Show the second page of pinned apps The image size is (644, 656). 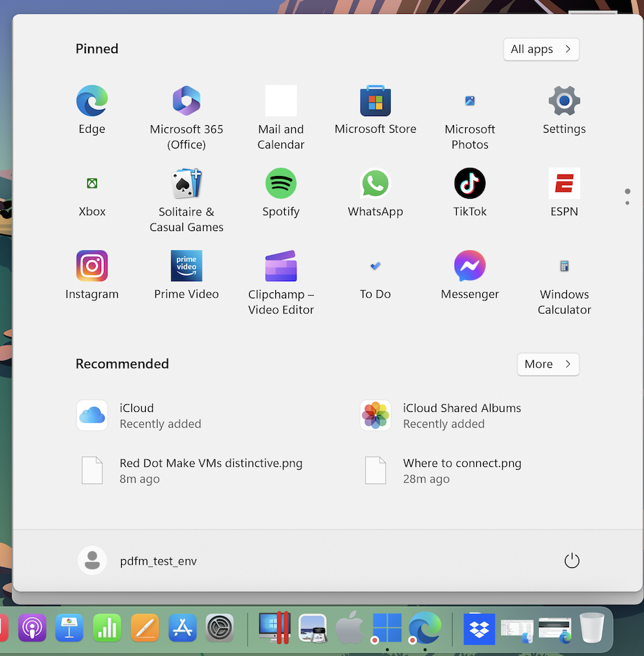(627, 203)
